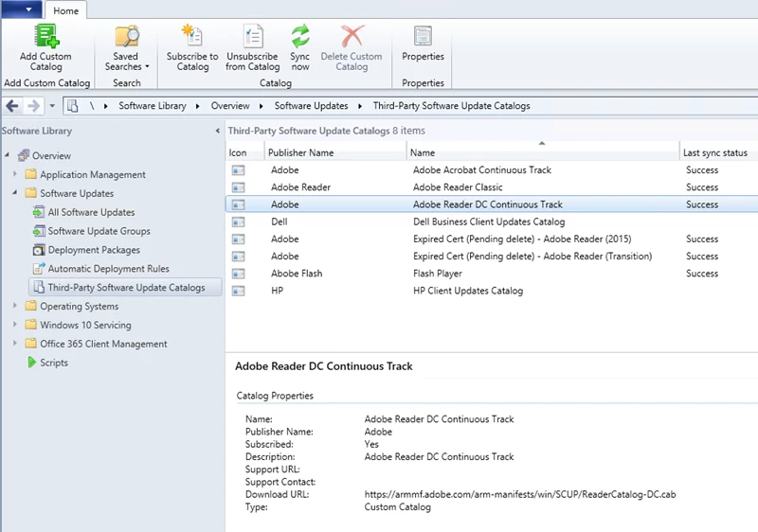Click Unsubscribe from Catalog icon

252,36
